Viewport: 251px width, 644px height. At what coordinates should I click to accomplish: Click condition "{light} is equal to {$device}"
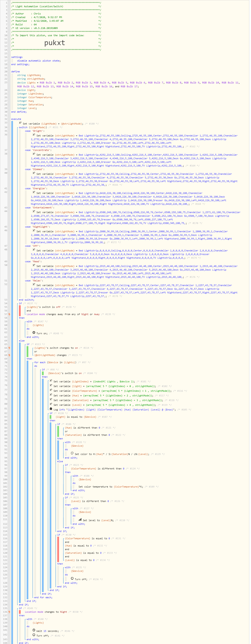point(76,417)
